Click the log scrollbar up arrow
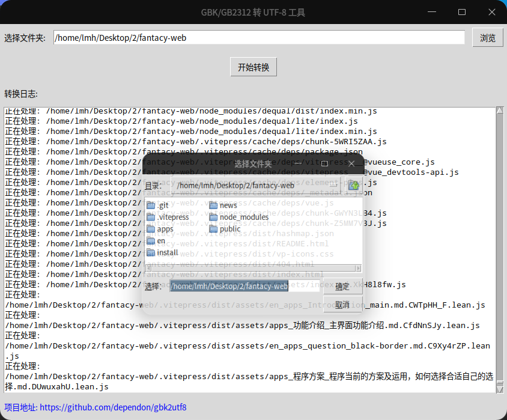 pos(500,111)
